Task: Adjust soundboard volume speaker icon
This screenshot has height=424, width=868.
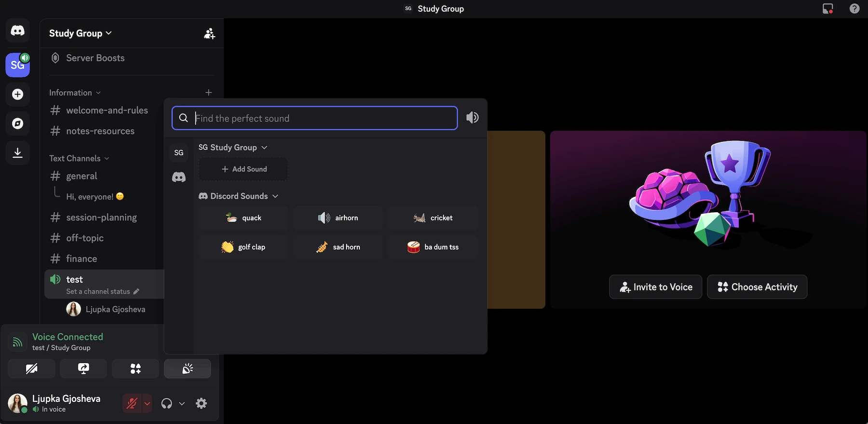Action: [473, 118]
